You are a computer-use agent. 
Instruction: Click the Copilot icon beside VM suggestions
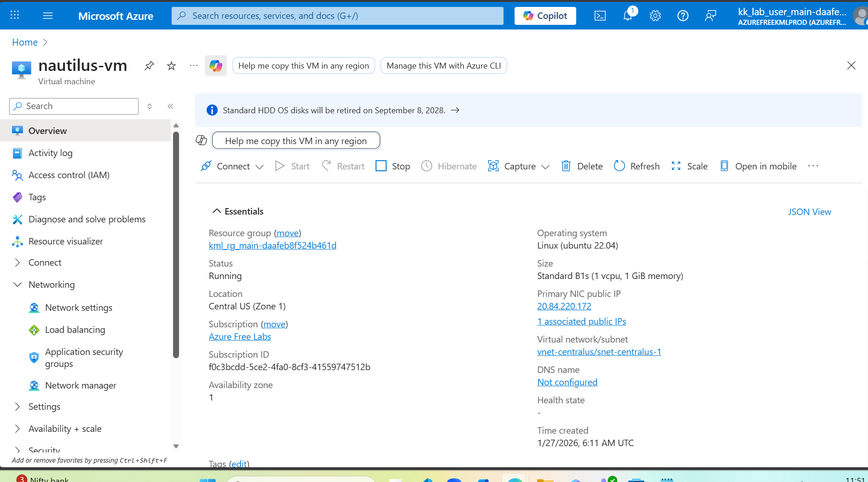[216, 66]
